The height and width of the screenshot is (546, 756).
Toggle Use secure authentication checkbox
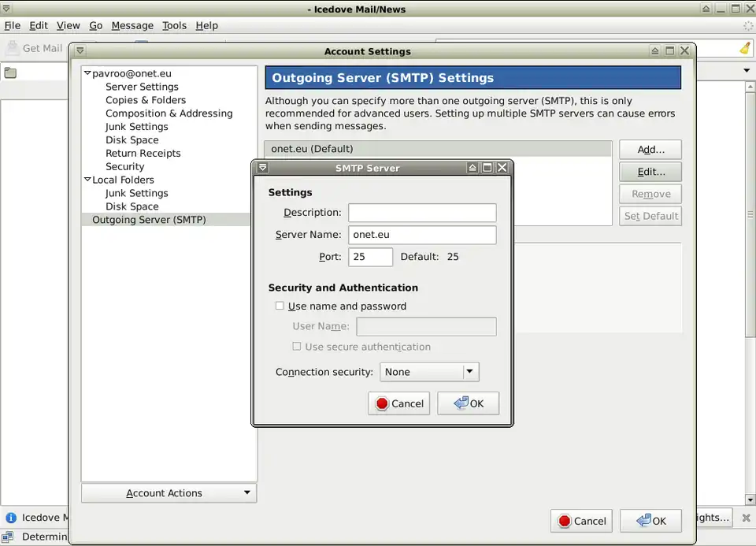click(297, 347)
